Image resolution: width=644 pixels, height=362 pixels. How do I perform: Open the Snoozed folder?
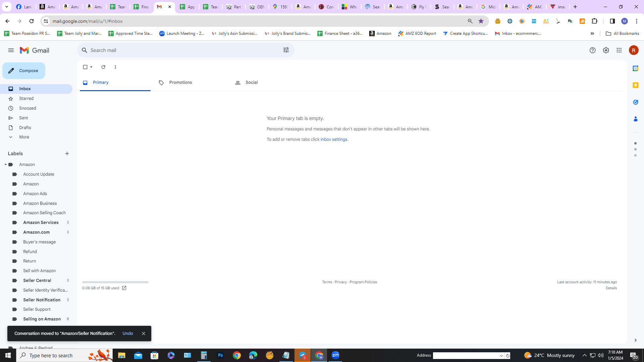coord(36,108)
